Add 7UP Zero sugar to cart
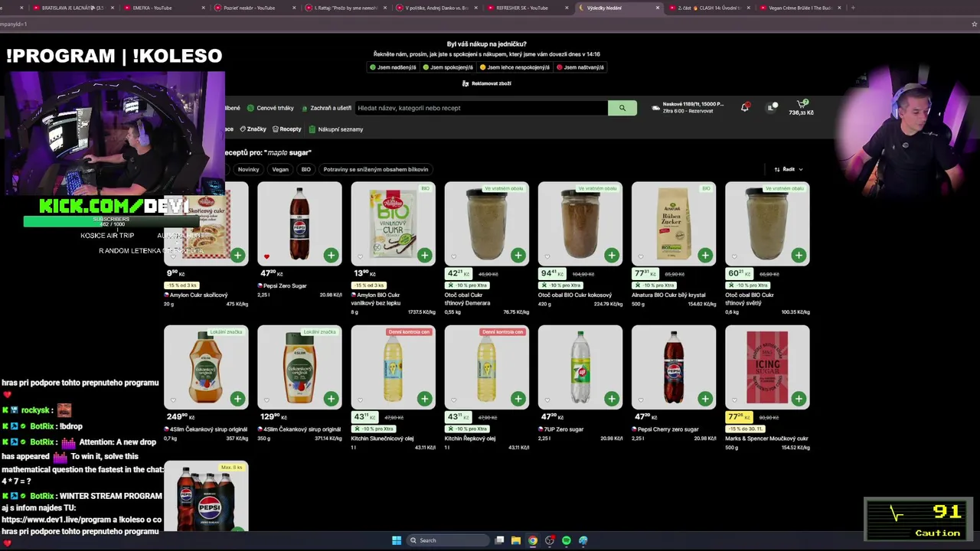980x551 pixels. (612, 399)
